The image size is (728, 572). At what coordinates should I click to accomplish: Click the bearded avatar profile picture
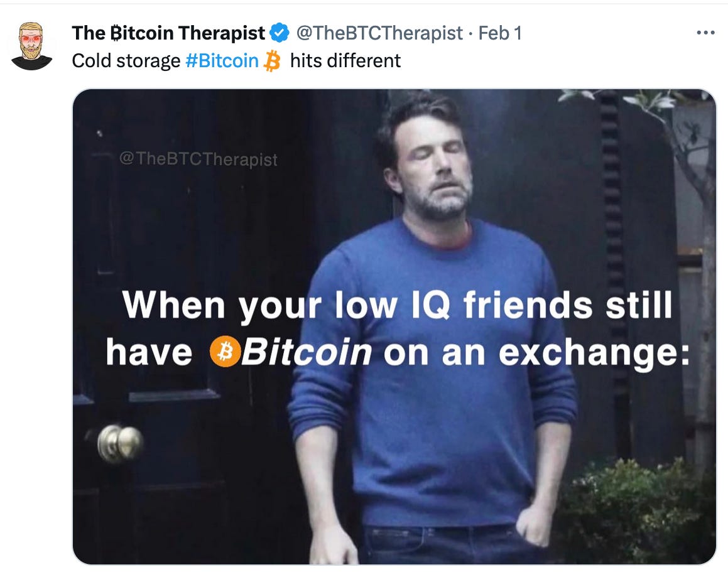(31, 46)
